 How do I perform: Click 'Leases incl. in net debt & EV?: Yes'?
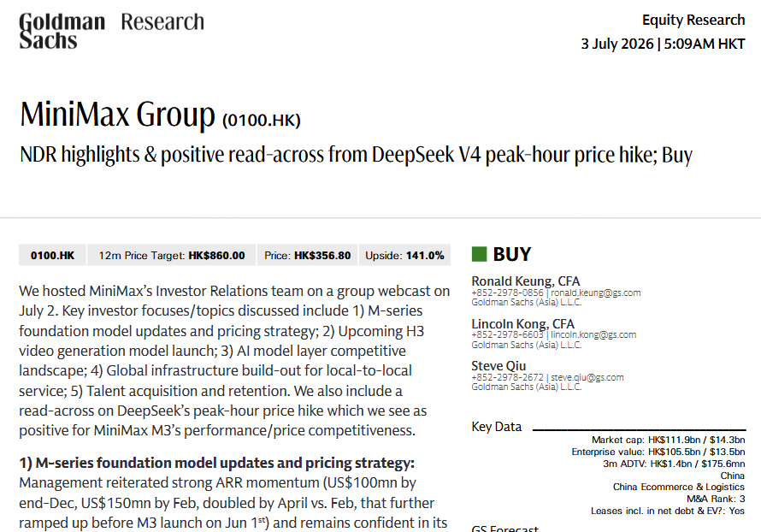[x=668, y=511]
